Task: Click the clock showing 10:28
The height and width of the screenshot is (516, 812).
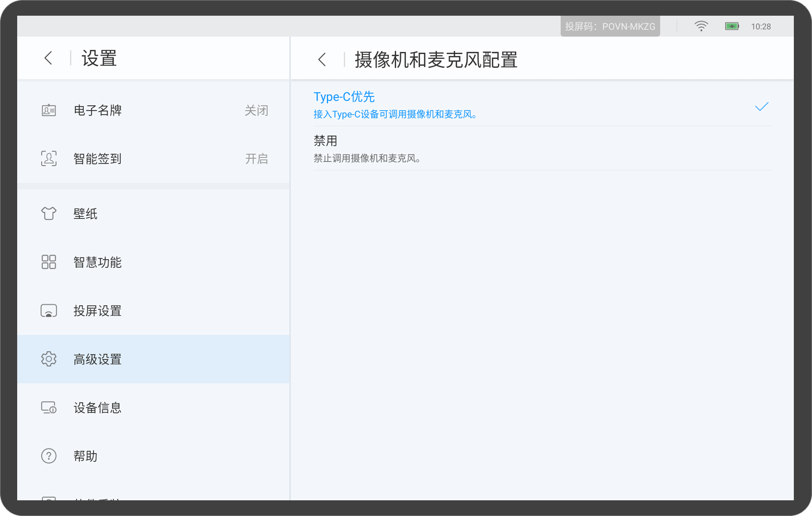Action: (x=761, y=26)
